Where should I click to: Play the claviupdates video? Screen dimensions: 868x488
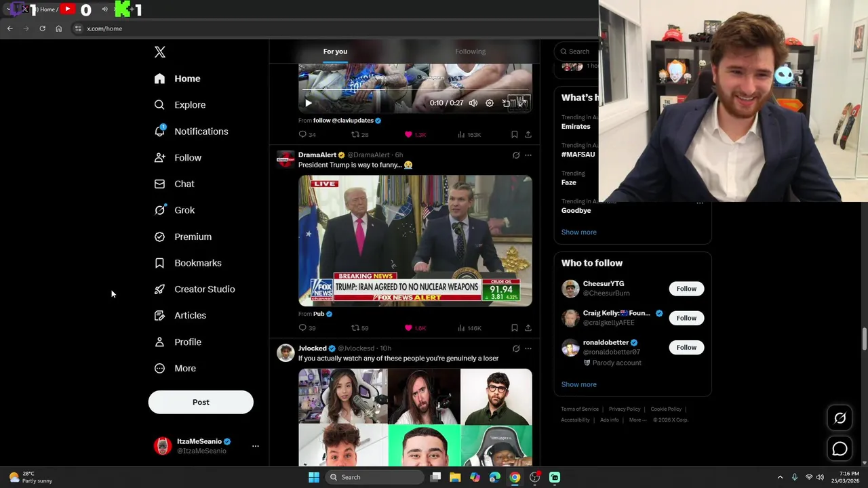[308, 103]
